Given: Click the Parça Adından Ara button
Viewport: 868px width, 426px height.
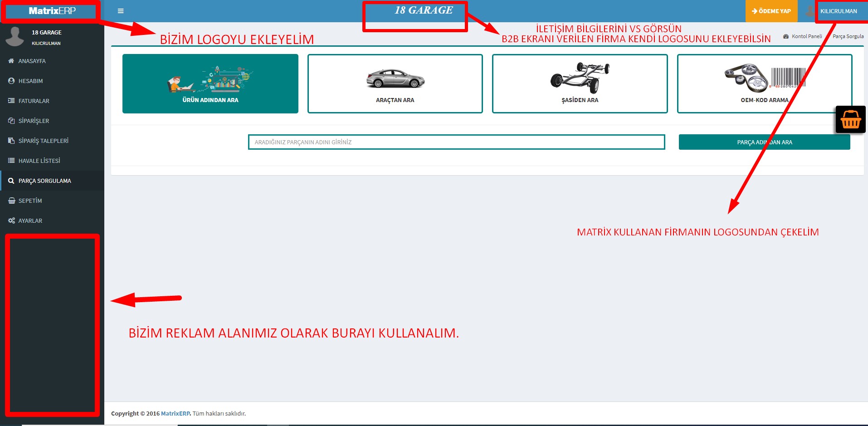Looking at the screenshot, I should tap(764, 142).
